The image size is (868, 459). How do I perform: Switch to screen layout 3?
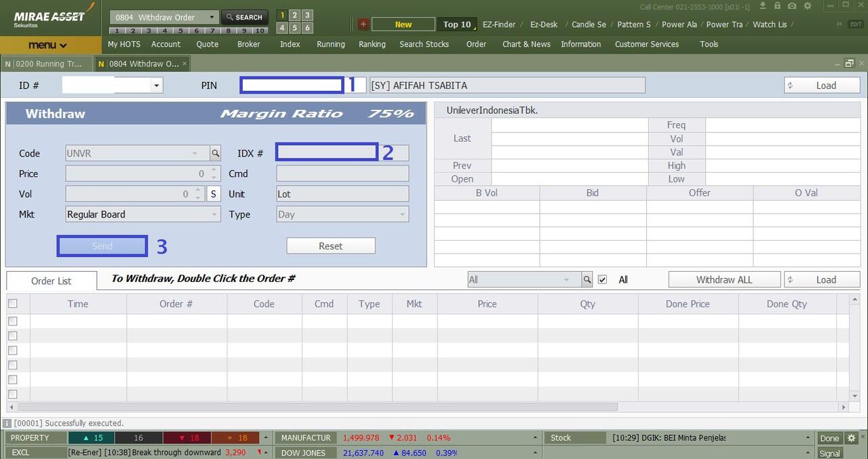click(x=307, y=16)
